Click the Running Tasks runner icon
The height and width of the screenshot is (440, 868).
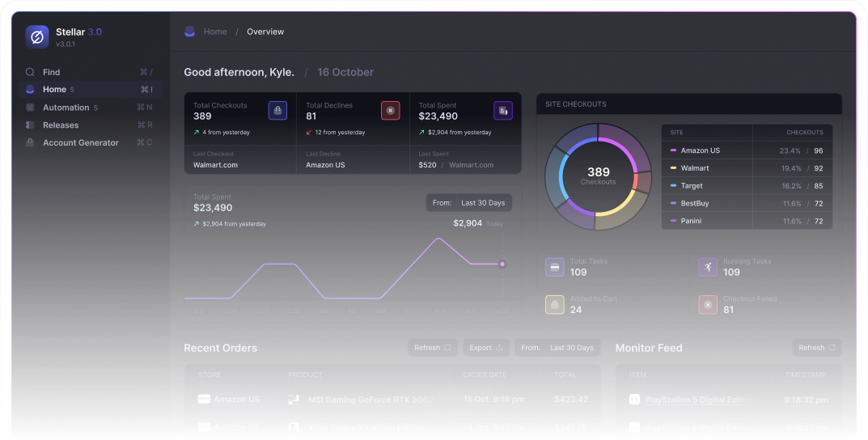708,267
